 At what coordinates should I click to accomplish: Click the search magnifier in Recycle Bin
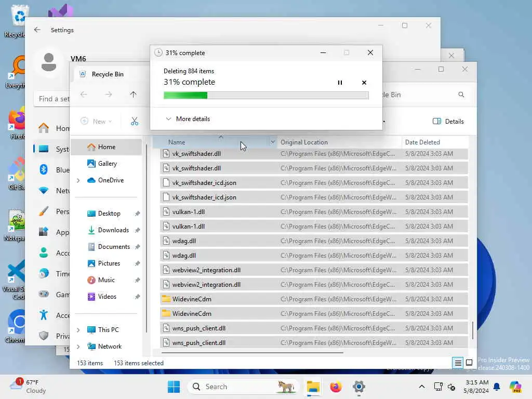coord(461,95)
